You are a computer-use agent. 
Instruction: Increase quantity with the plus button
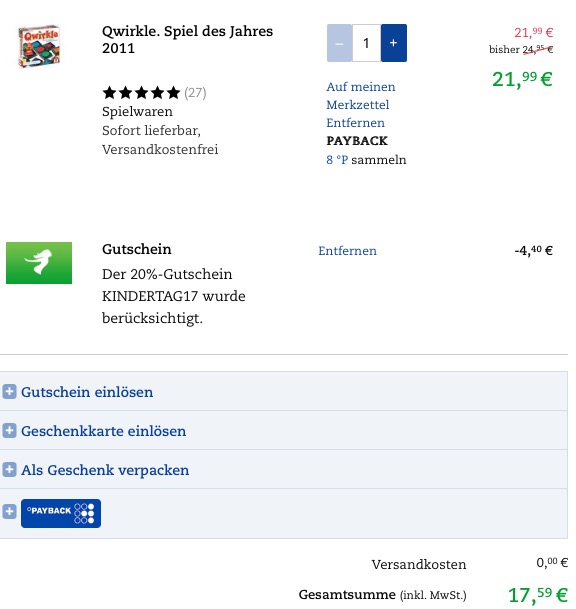393,43
